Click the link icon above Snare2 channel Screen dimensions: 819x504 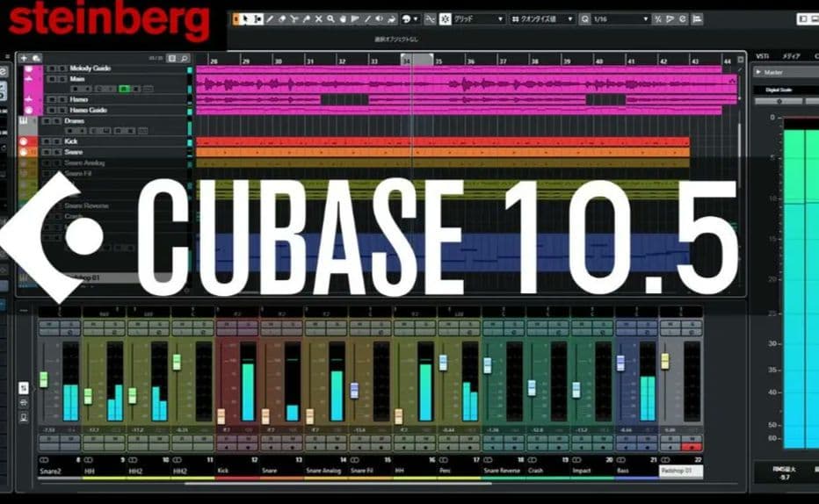pos(44,459)
